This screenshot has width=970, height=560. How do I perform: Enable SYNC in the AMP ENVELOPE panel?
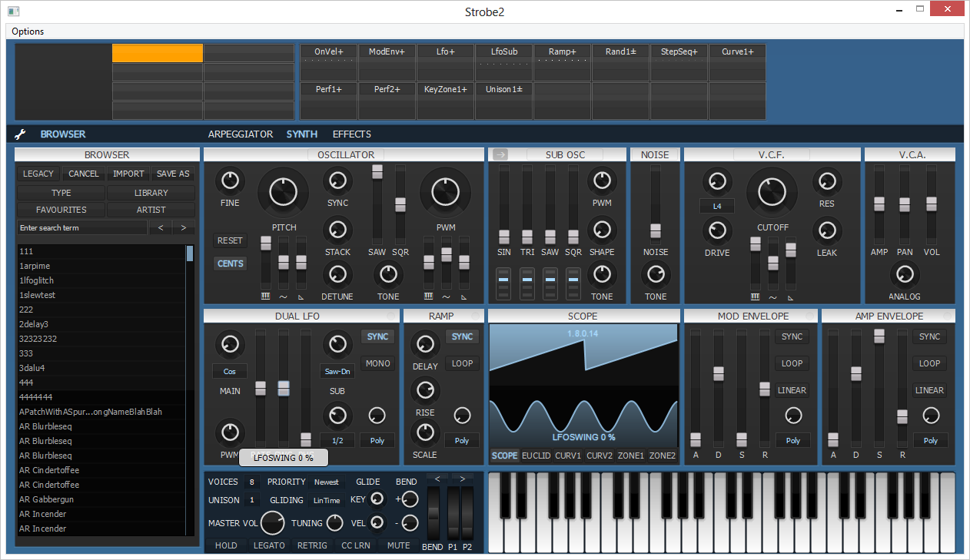(929, 336)
